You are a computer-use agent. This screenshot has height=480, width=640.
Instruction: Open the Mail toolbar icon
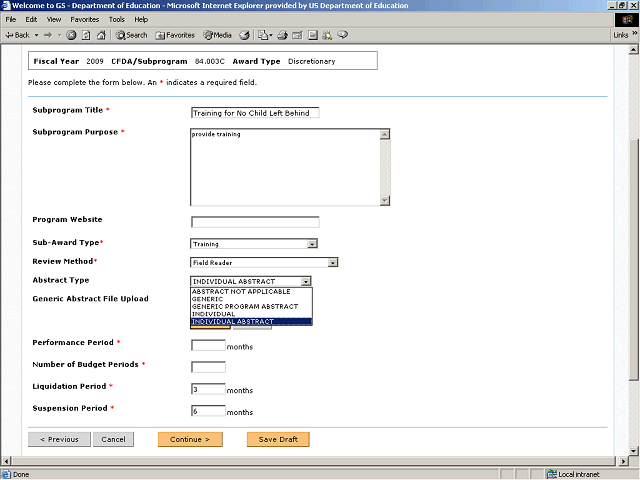click(264, 35)
